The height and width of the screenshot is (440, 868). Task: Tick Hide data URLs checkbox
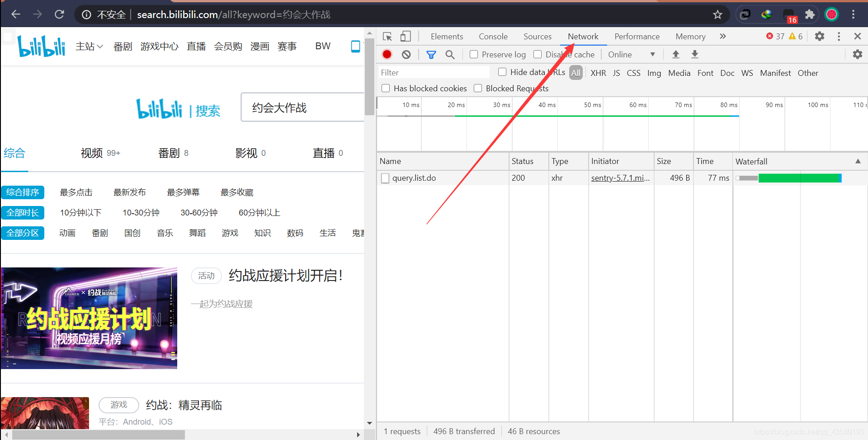click(x=502, y=72)
